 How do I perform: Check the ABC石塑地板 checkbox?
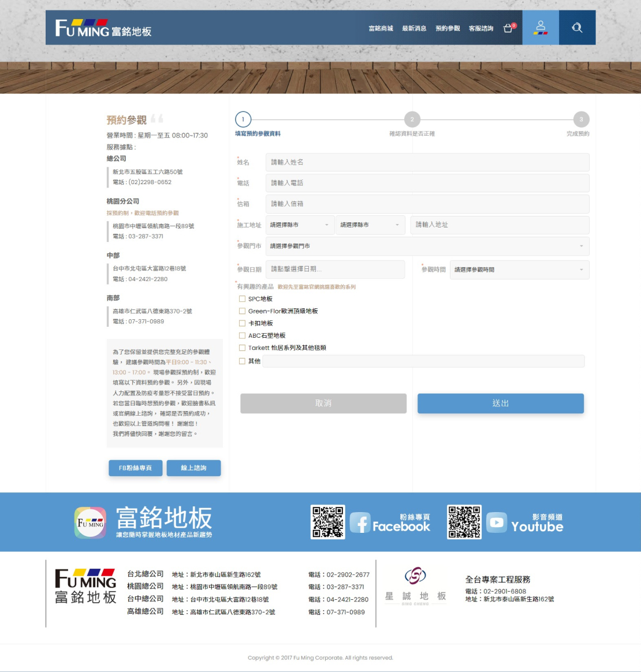pos(242,335)
